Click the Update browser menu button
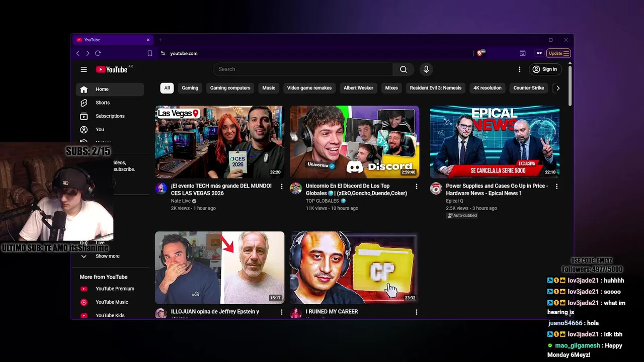Screen dimensions: 644x362 pyautogui.click(x=558, y=53)
